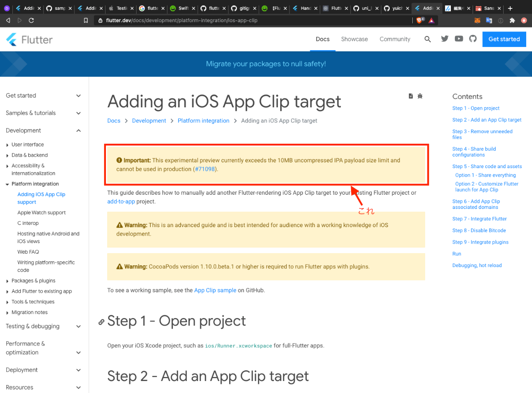
Task: Switch to the gitign browser tab
Action: pos(244,8)
